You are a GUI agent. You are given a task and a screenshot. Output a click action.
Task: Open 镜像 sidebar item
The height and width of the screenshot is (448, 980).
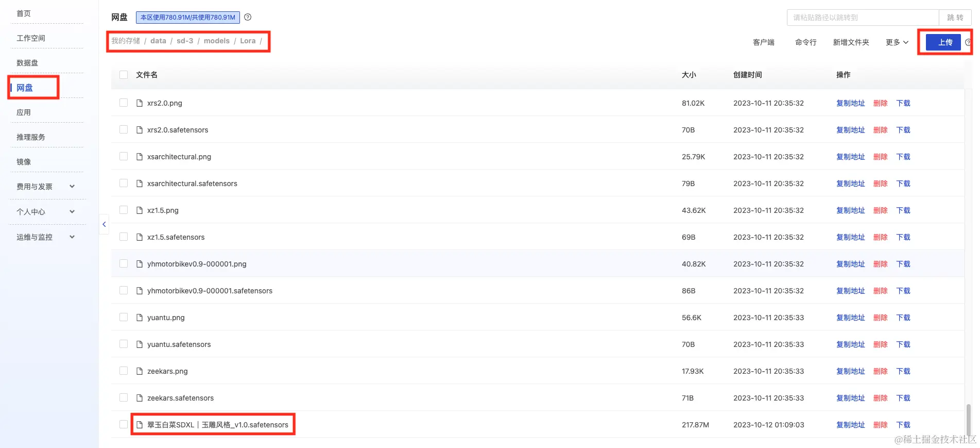coord(24,162)
